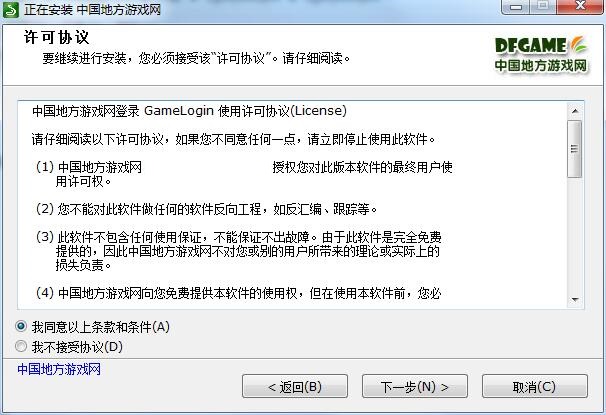Click the installer icon in the title bar

tap(11, 10)
